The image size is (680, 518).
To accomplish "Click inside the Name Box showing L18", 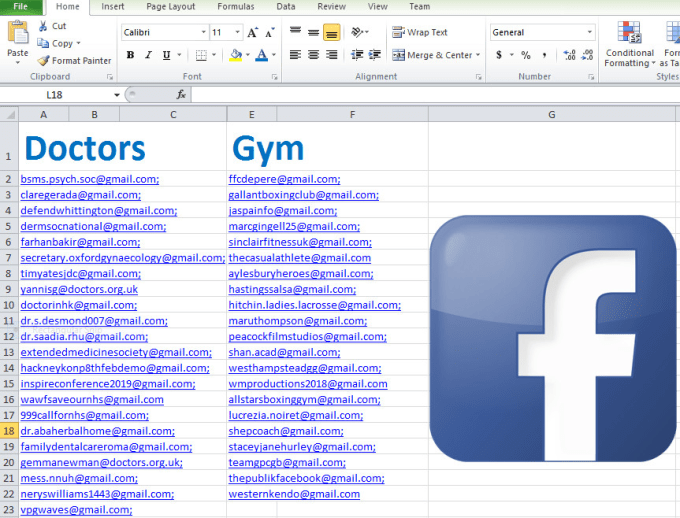I will click(x=58, y=95).
